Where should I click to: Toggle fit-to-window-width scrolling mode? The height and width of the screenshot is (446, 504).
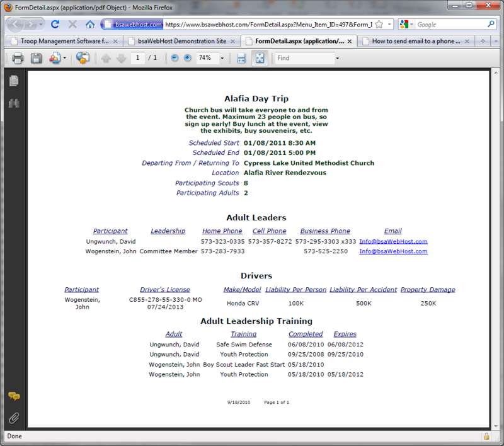(x=241, y=58)
